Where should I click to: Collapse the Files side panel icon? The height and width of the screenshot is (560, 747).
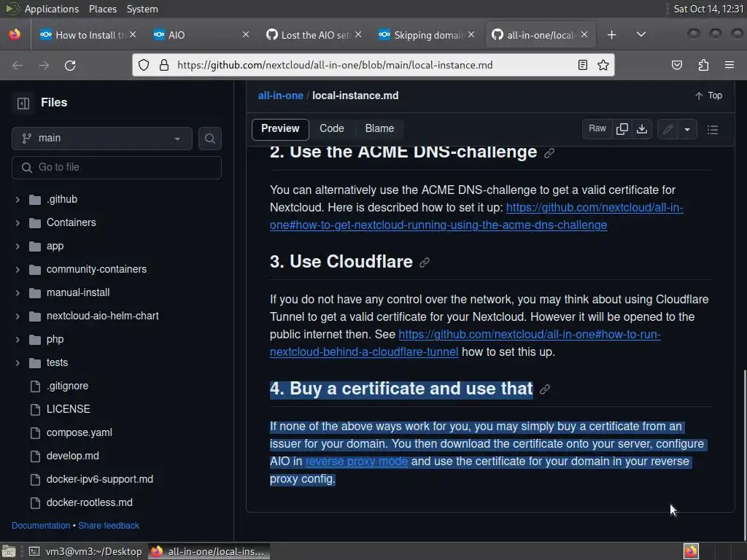click(23, 103)
